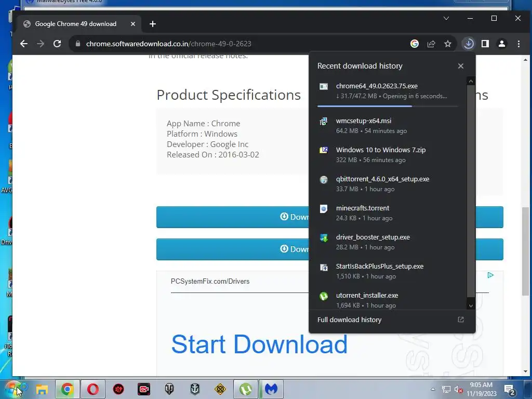The height and width of the screenshot is (399, 532).
Task: Click the StartIsBackPlusPlus file icon
Action: 324,267
